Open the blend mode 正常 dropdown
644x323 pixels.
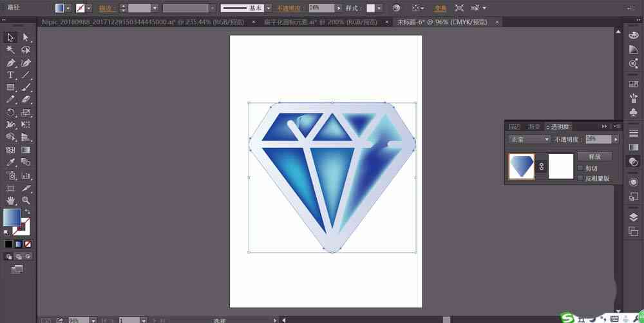pos(529,140)
